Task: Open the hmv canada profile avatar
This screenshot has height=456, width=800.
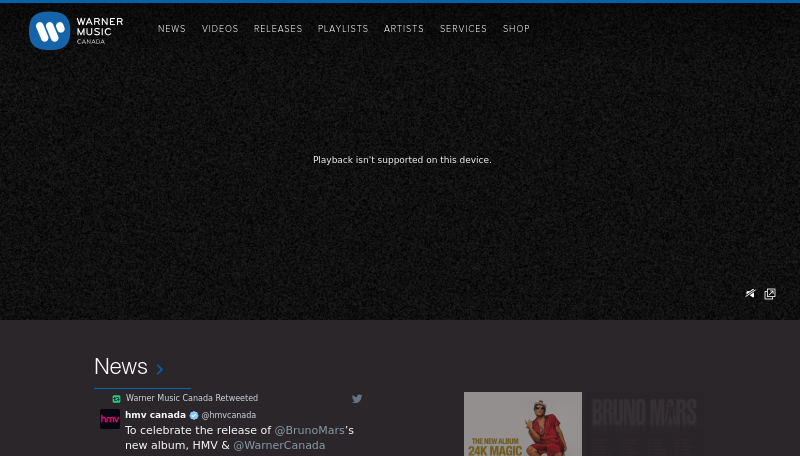Action: (x=110, y=419)
